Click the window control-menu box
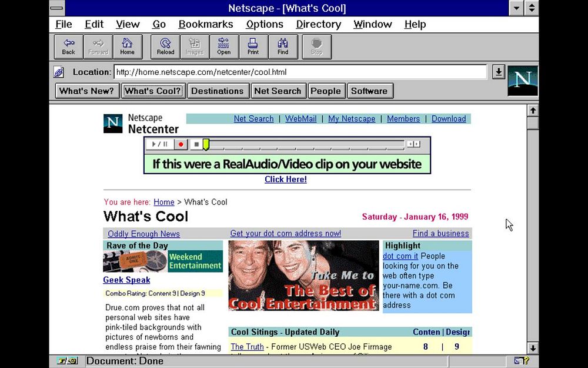 click(56, 8)
